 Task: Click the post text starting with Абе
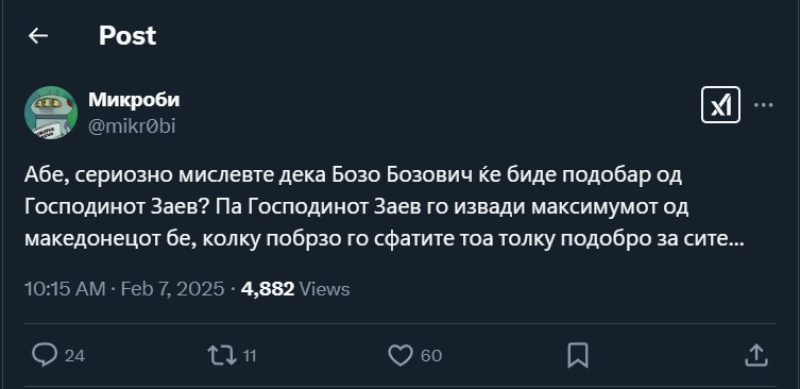[383, 207]
